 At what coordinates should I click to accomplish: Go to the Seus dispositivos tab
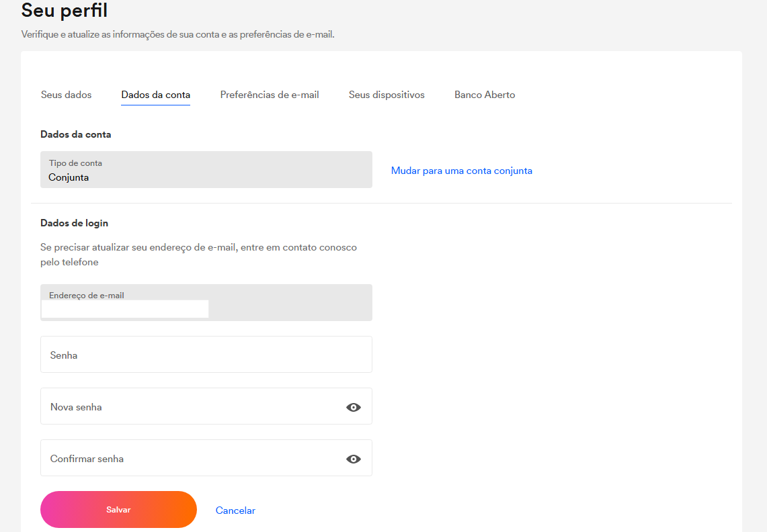click(x=387, y=95)
